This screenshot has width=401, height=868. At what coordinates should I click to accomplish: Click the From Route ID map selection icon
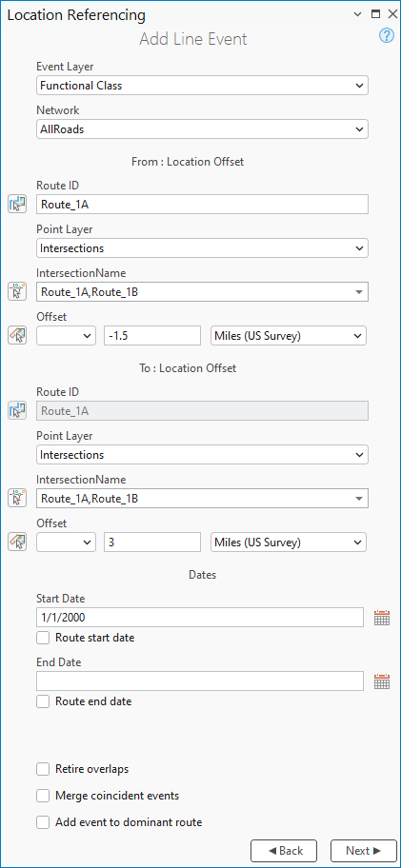coord(17,204)
